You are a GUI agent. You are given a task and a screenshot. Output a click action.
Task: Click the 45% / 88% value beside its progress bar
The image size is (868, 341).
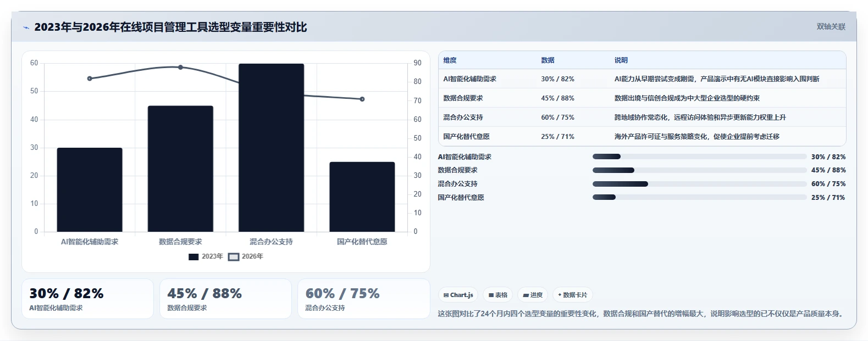(828, 170)
